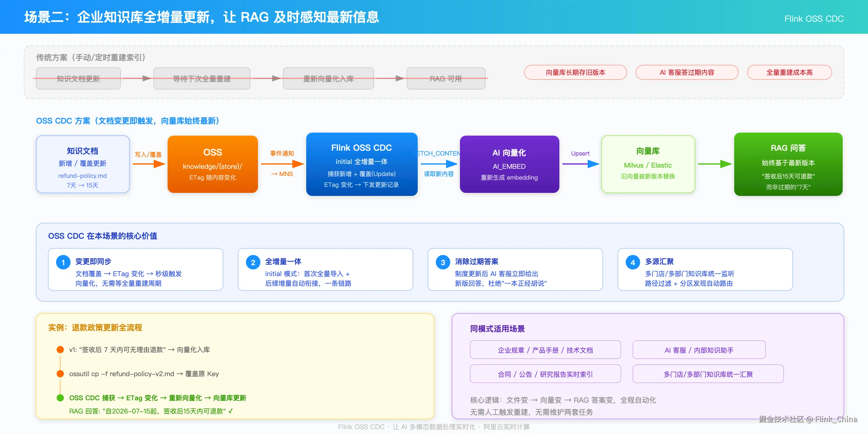Click the 事件通知 arrow label
This screenshot has width=868, height=434.
[x=282, y=153]
